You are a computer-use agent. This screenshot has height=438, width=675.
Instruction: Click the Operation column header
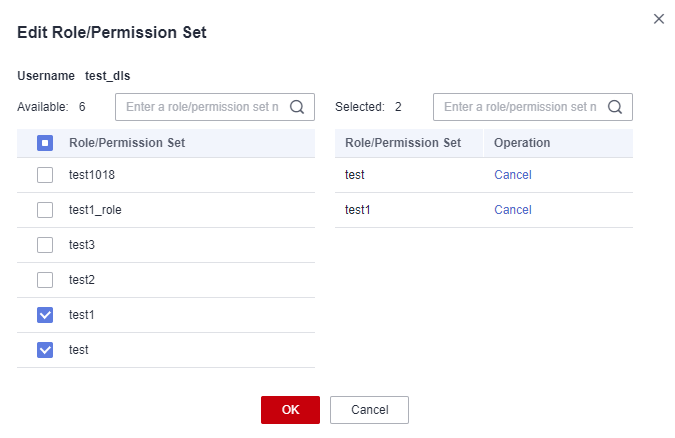tap(522, 143)
